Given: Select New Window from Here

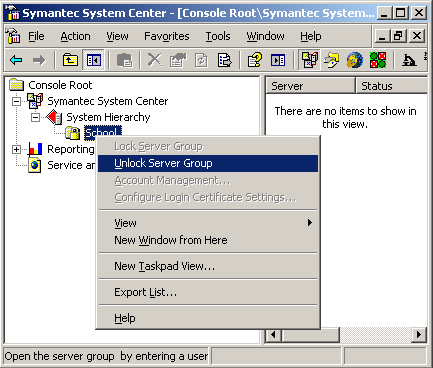Looking at the screenshot, I should click(208, 240).
